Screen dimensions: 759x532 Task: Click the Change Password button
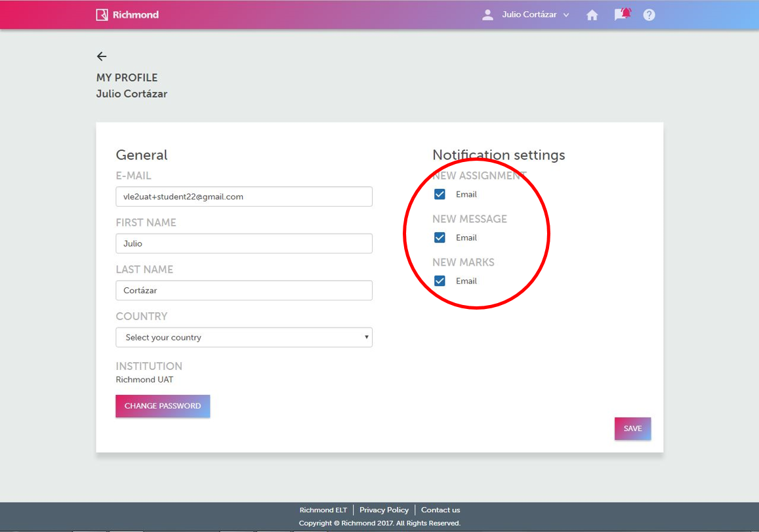(163, 406)
